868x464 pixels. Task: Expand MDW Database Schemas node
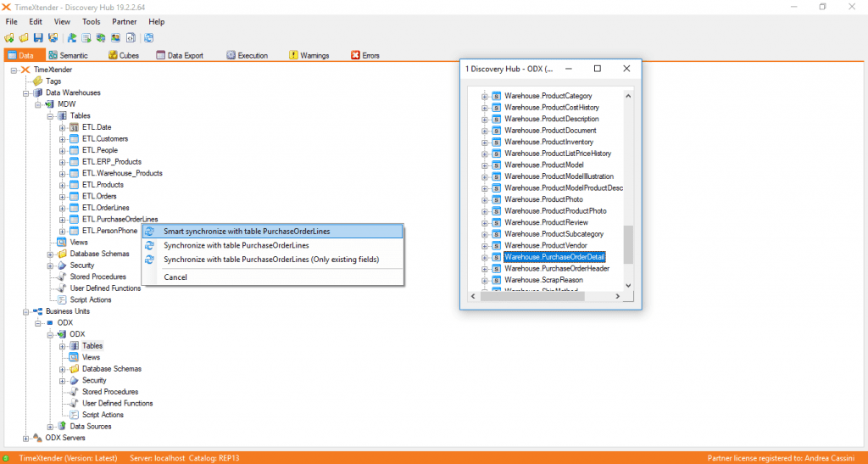click(50, 254)
